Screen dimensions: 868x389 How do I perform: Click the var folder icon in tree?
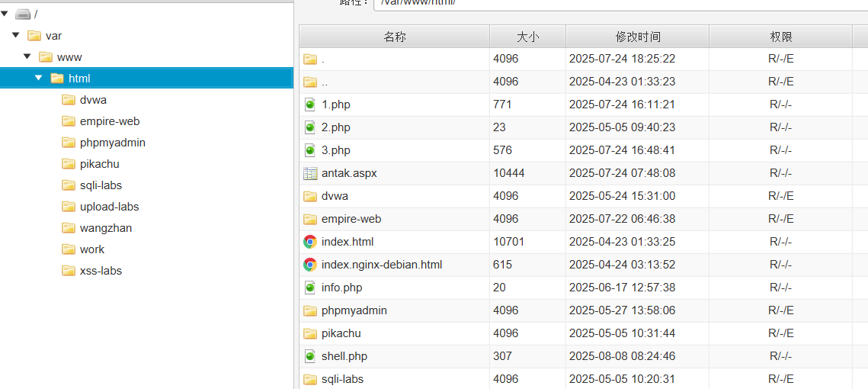point(34,35)
